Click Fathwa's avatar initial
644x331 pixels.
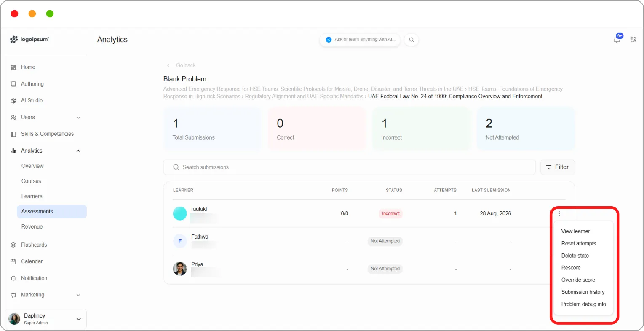tap(180, 241)
